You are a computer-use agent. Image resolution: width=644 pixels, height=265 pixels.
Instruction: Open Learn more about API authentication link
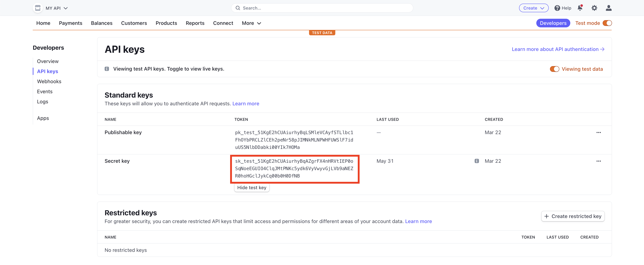(558, 49)
